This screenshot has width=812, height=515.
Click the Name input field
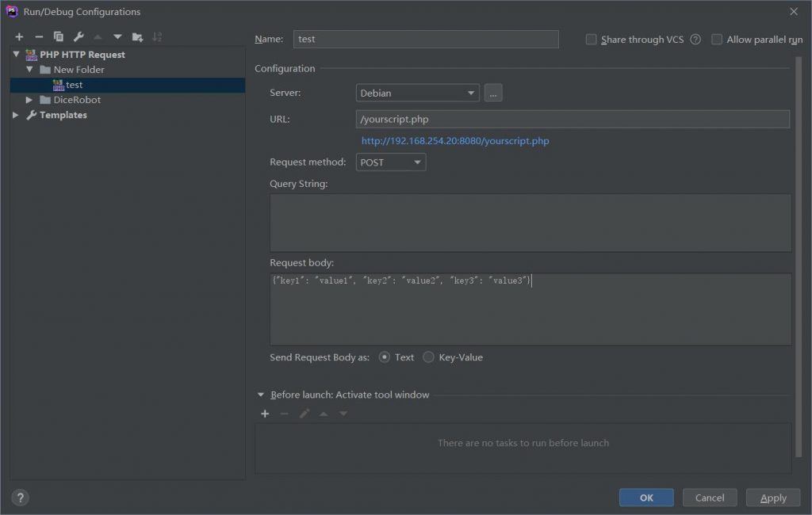coord(426,40)
